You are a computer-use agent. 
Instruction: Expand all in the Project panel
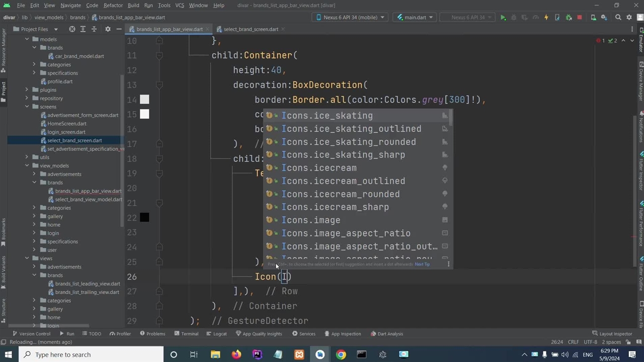click(83, 29)
